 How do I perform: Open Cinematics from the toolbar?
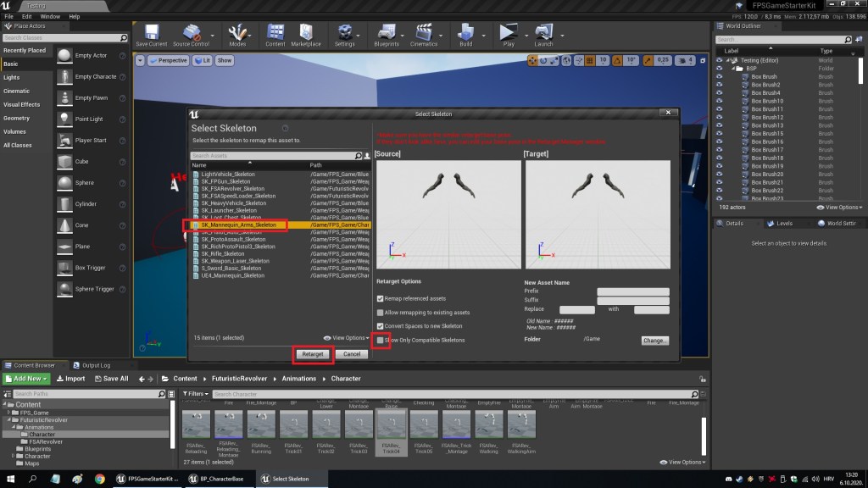tap(426, 35)
